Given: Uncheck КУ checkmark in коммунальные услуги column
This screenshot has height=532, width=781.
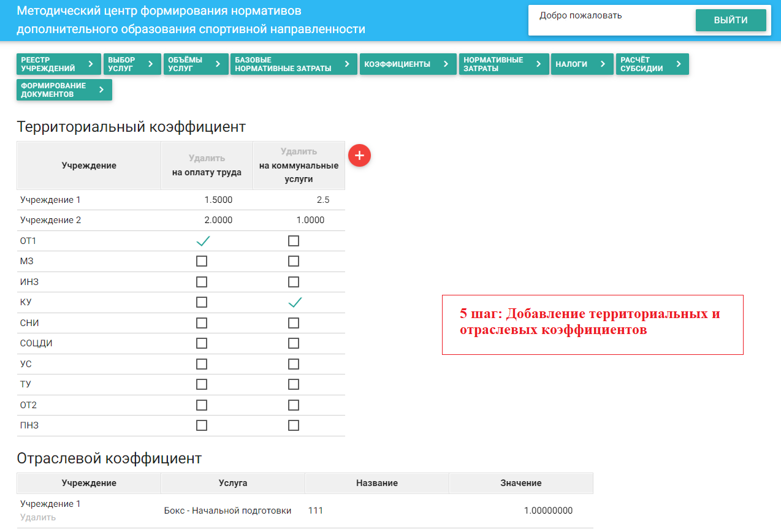Looking at the screenshot, I should pyautogui.click(x=295, y=302).
